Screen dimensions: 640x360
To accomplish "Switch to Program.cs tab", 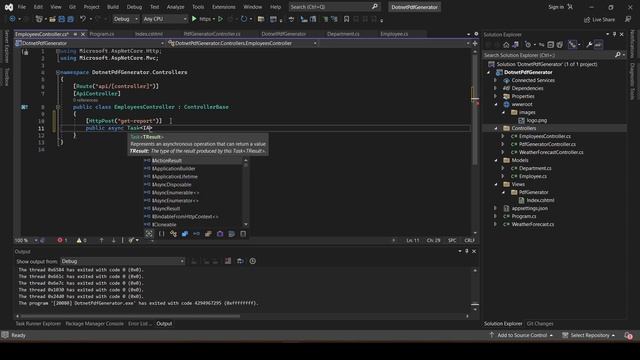I will (x=102, y=34).
